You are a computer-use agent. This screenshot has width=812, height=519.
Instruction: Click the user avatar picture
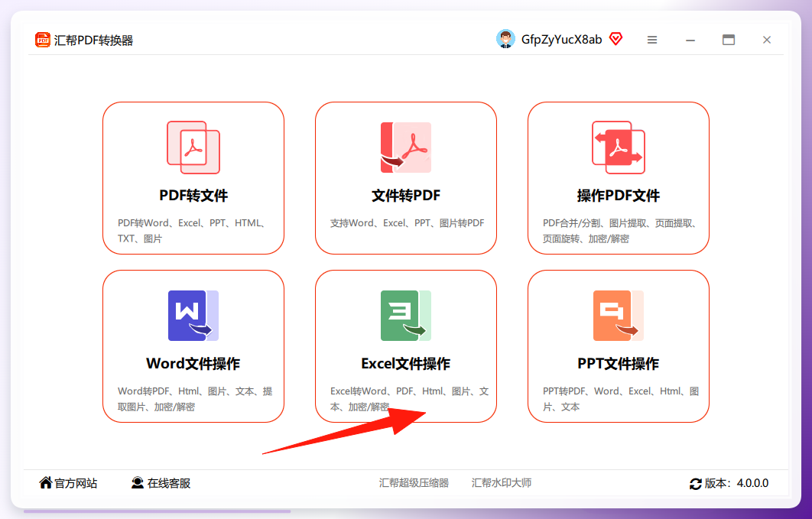coord(505,39)
